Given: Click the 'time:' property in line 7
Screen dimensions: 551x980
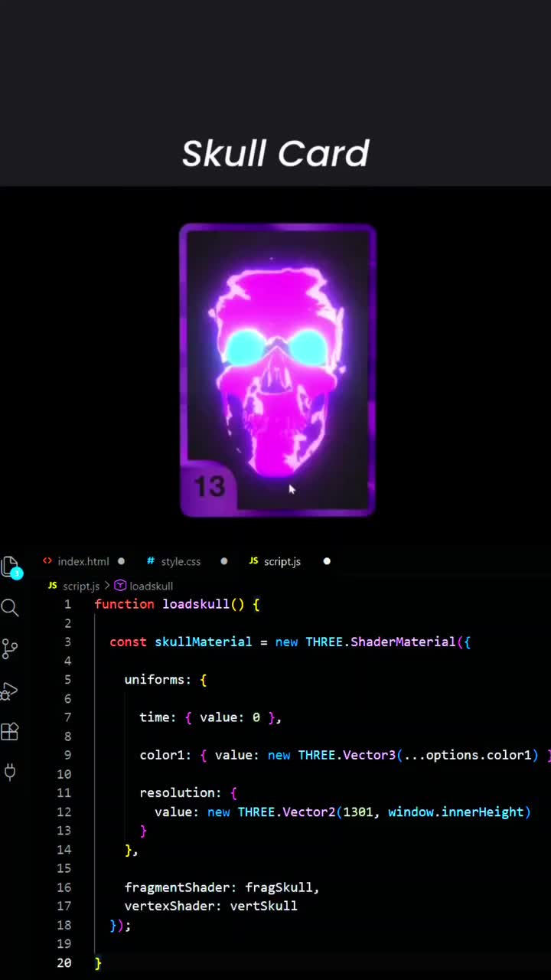Looking at the screenshot, I should point(158,717).
